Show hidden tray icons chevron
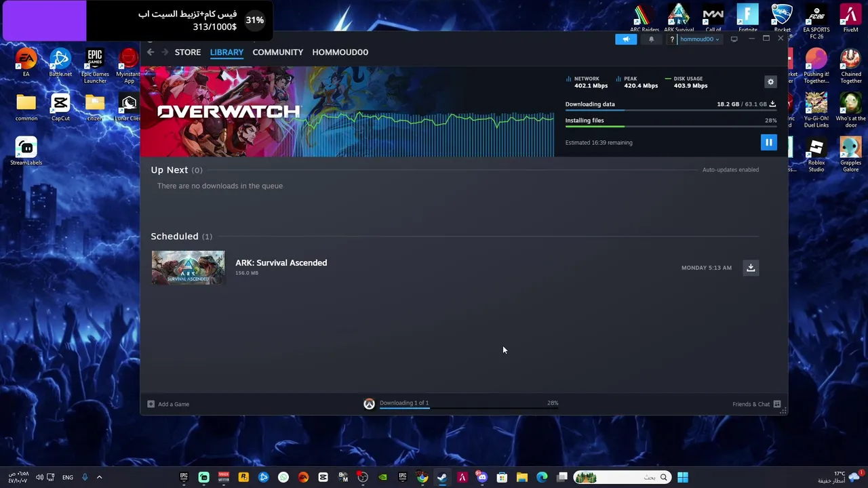This screenshot has height=488, width=868. point(99,477)
